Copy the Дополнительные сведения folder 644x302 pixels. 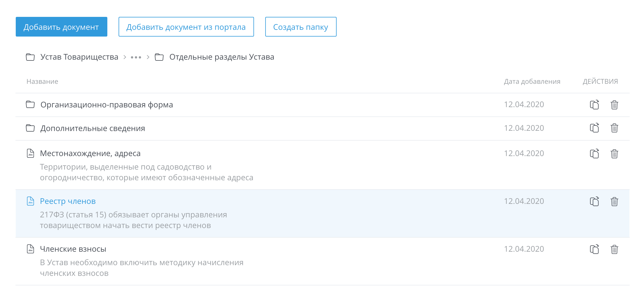pyautogui.click(x=594, y=128)
